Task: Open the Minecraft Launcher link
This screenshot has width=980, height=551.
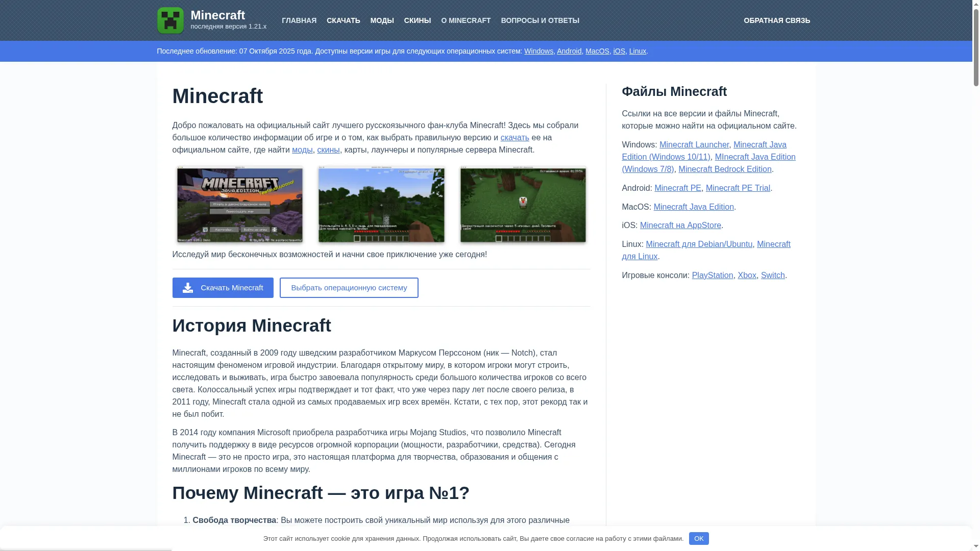Action: pyautogui.click(x=694, y=145)
